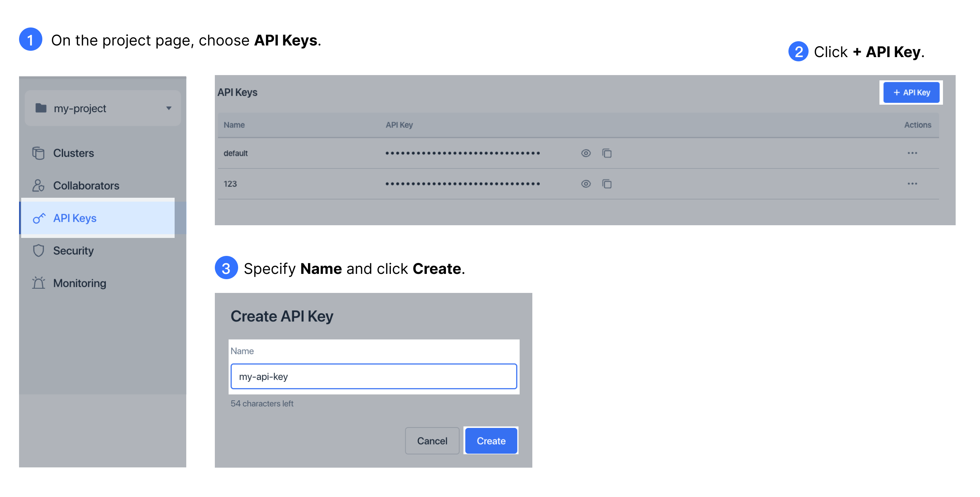The width and height of the screenshot is (980, 497).
Task: Click the Security shield icon
Action: click(x=38, y=251)
